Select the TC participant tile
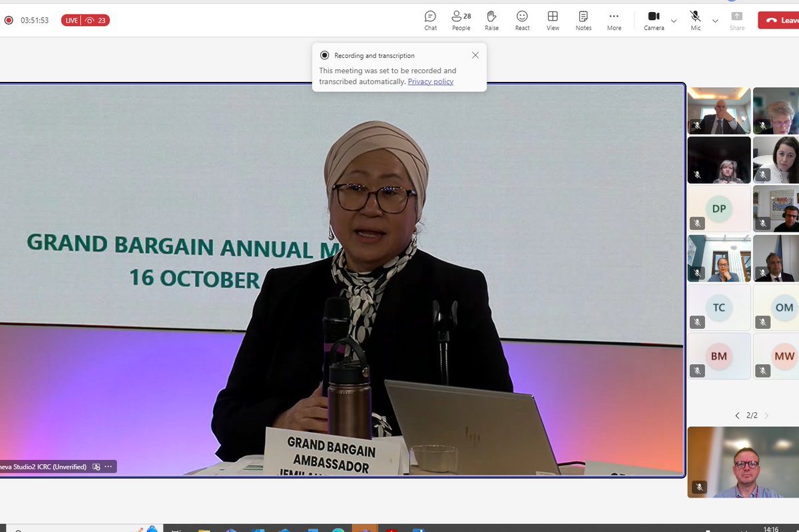799x532 pixels. coord(719,307)
